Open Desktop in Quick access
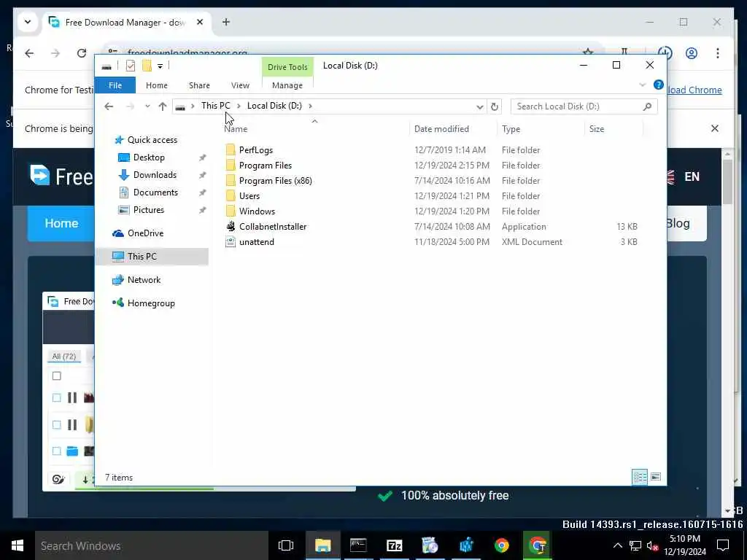This screenshot has height=560, width=747. (149, 157)
